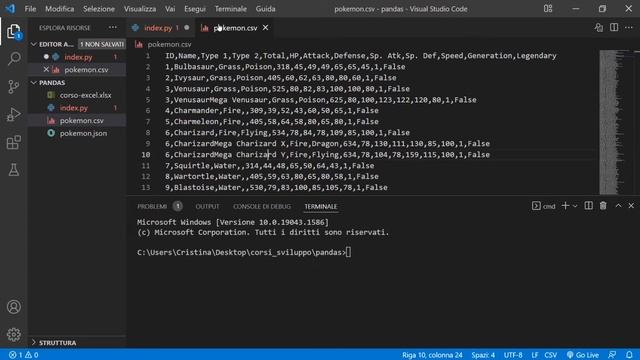Close the pokemon.csv editor tab
The width and height of the screenshot is (640, 360).
[266, 28]
